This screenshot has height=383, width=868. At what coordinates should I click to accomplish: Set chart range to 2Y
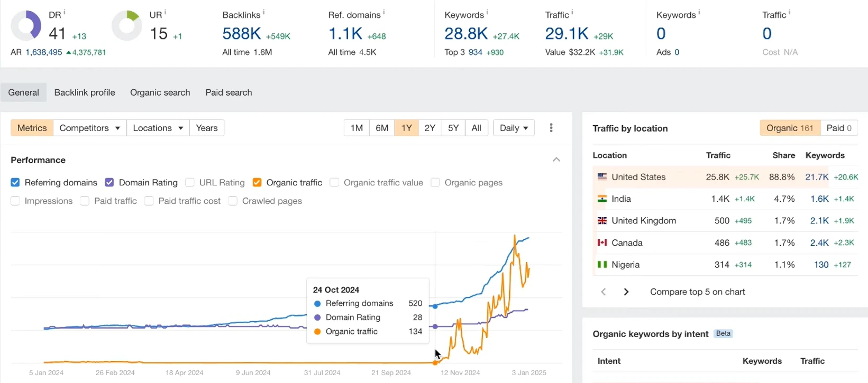[x=430, y=128]
